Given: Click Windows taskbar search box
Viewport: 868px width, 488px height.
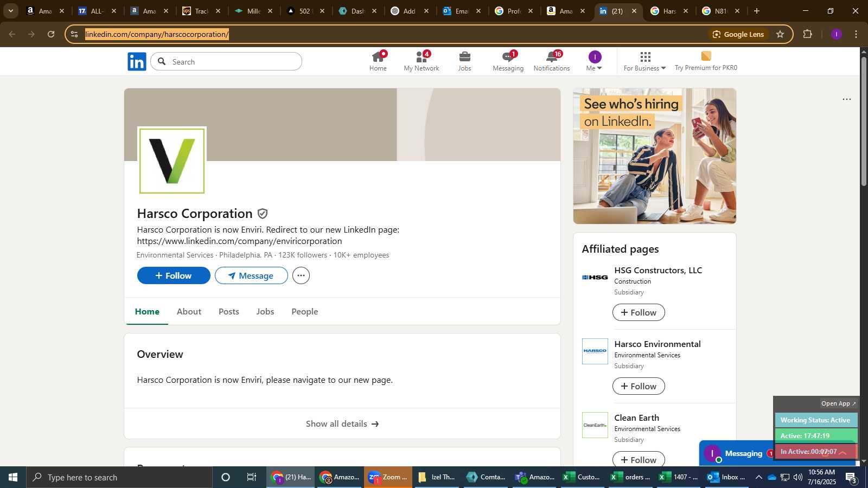Looking at the screenshot, I should (x=119, y=477).
